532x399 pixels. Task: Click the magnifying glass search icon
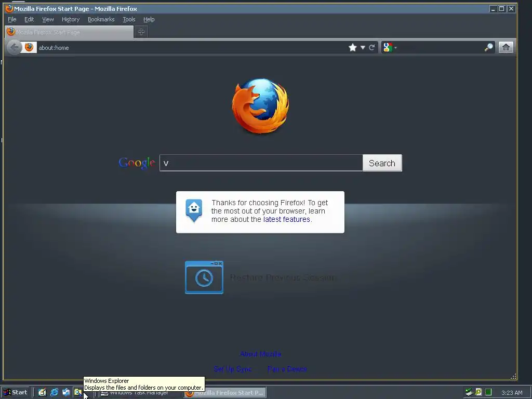click(x=488, y=47)
